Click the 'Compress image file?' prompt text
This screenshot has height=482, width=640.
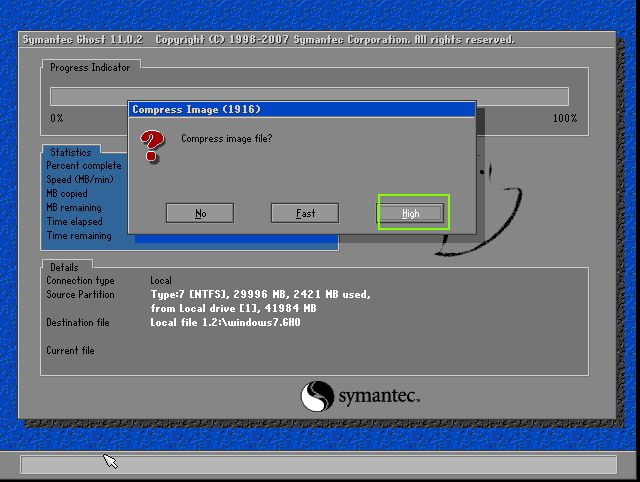[227, 139]
